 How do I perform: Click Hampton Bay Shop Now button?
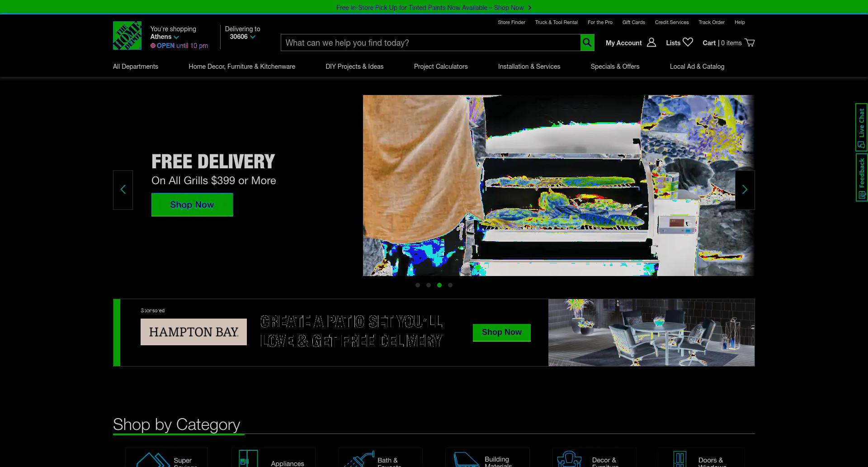click(x=502, y=332)
